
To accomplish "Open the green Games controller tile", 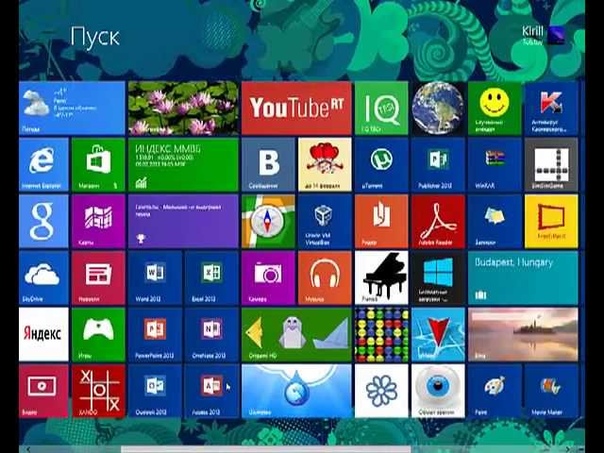I will point(98,334).
